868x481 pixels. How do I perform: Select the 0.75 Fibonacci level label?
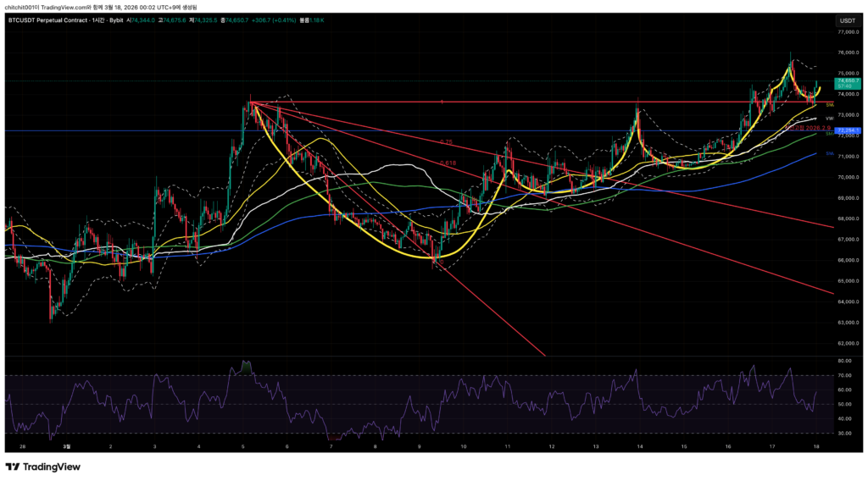click(445, 141)
